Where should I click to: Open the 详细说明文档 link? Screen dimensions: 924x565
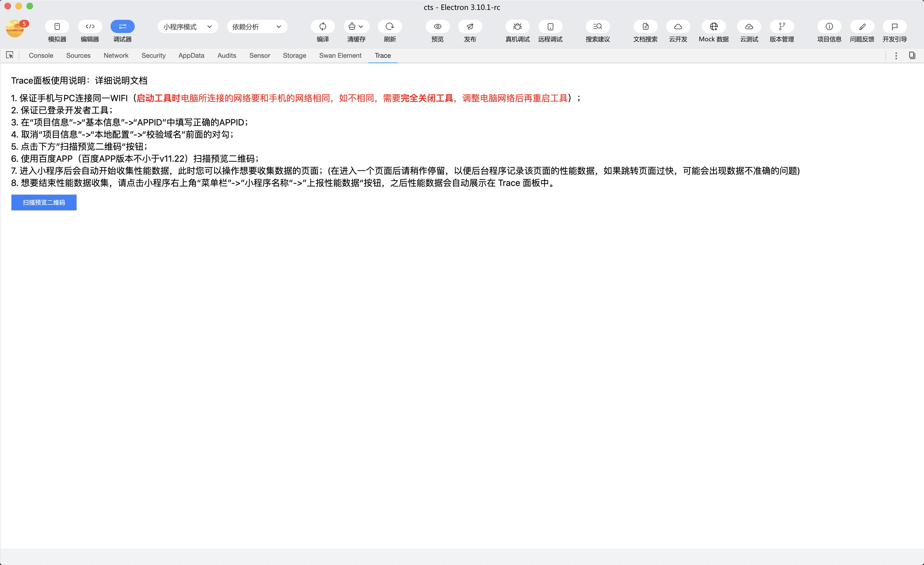pos(121,81)
